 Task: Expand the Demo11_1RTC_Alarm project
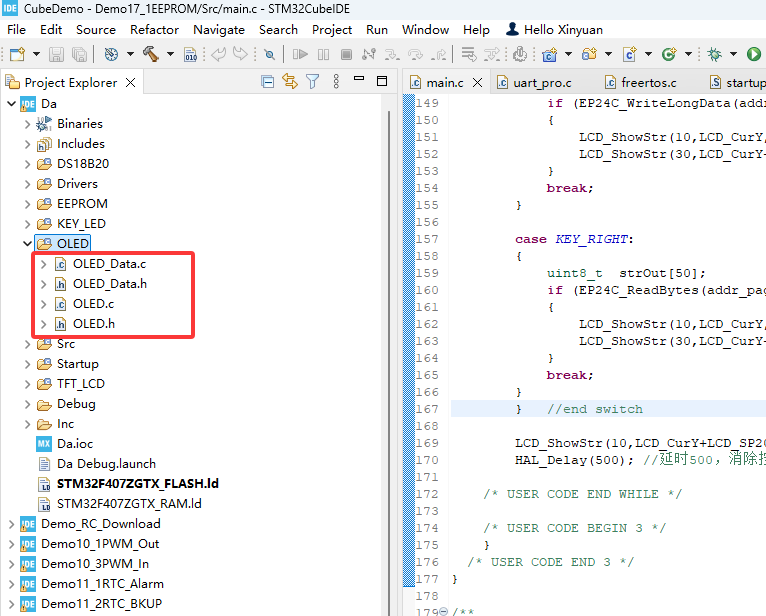point(11,584)
